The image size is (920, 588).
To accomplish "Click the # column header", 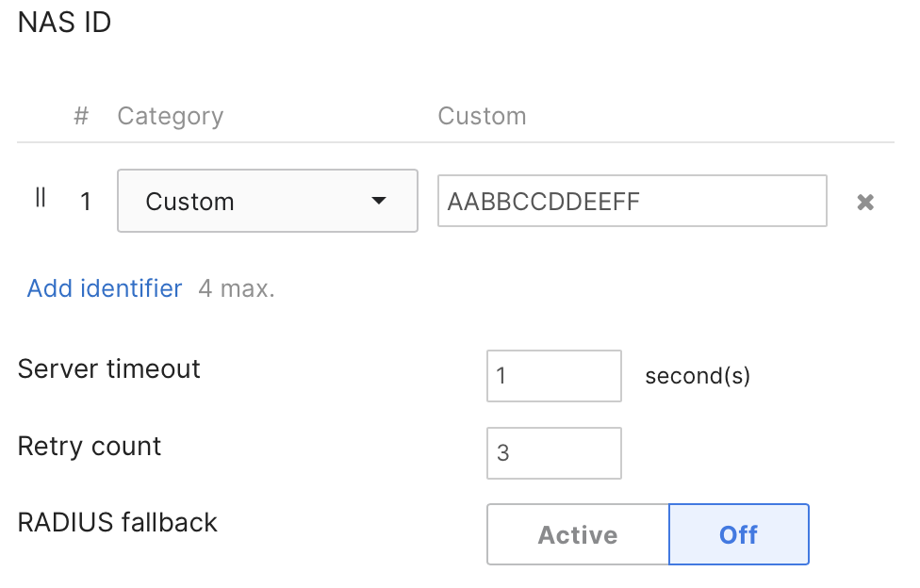I will pos(82,116).
